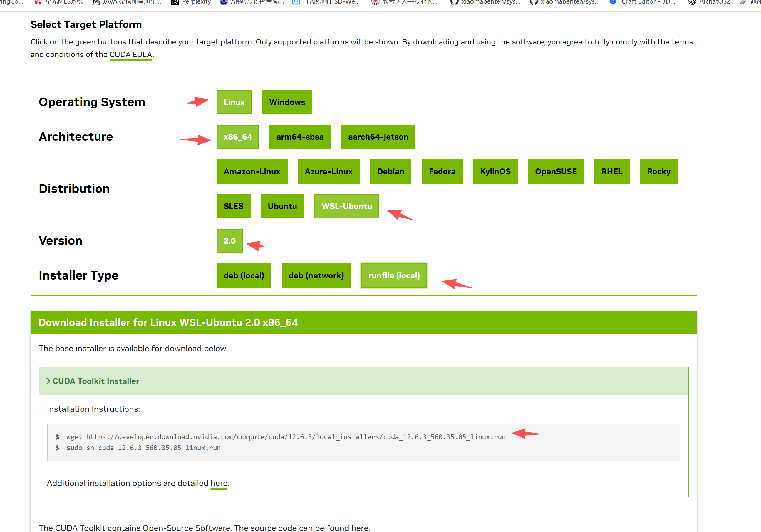Open the JAVA architect bookmark

tap(131, 2)
